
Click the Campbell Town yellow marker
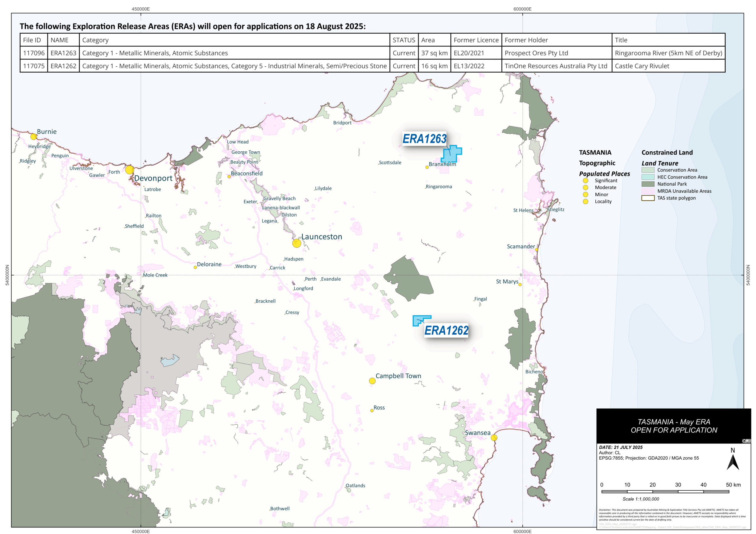pos(372,381)
